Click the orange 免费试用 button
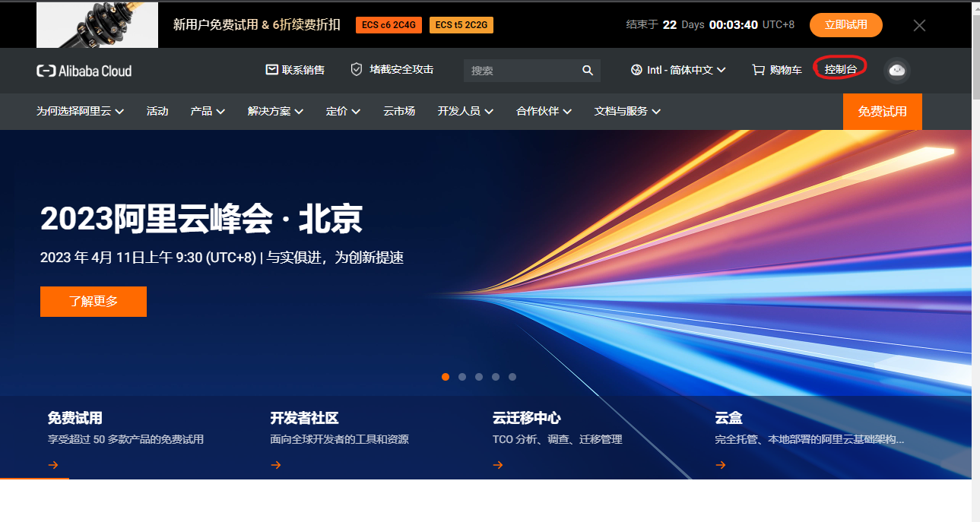This screenshot has height=522, width=980. [x=882, y=112]
